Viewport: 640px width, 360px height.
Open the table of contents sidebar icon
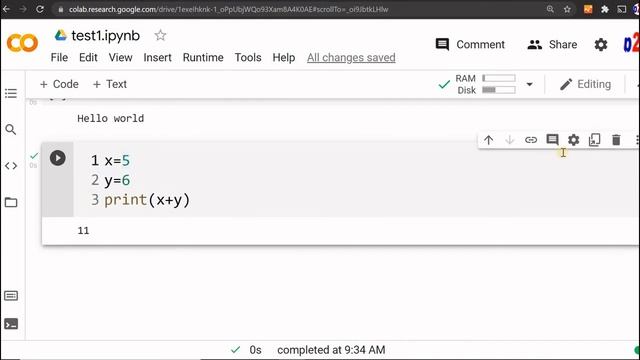(11, 93)
